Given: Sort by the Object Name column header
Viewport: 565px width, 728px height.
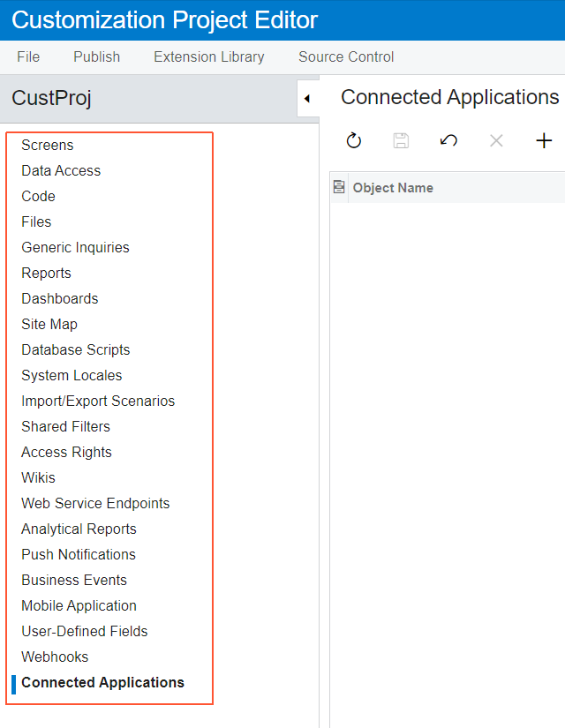Looking at the screenshot, I should point(393,187).
